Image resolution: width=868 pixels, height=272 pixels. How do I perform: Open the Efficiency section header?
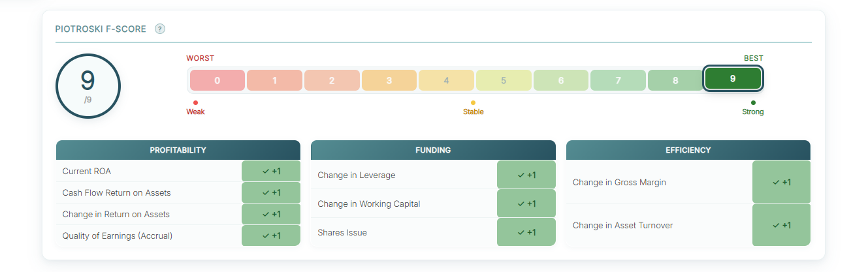pos(688,150)
